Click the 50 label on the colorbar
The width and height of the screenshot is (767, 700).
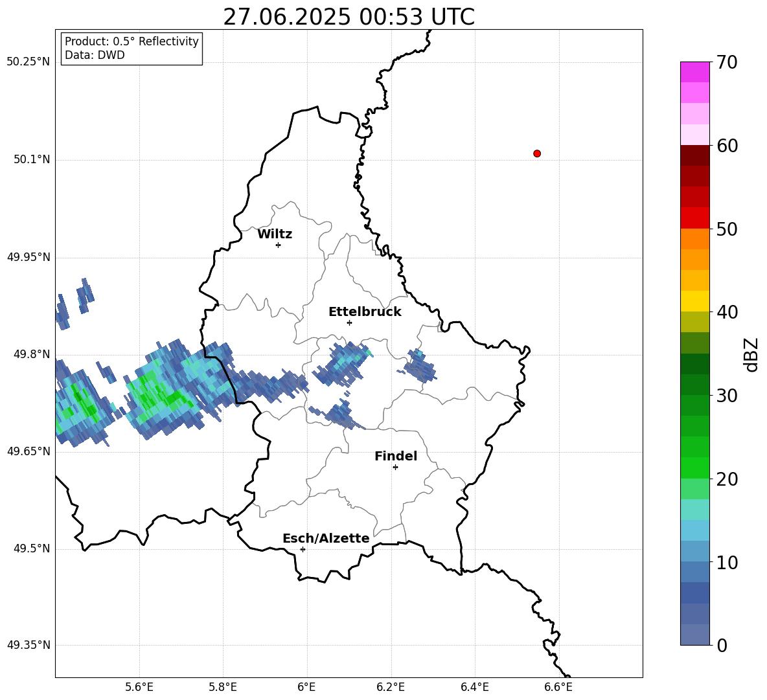727,229
